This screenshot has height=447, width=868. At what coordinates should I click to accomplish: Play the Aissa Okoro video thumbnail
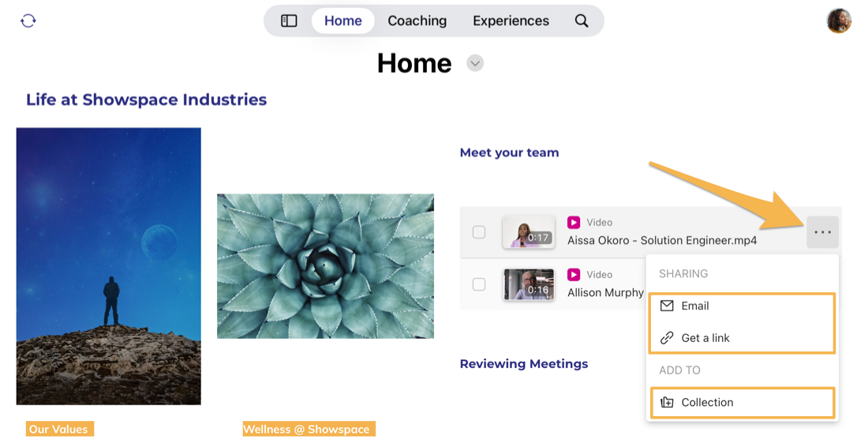tap(528, 232)
